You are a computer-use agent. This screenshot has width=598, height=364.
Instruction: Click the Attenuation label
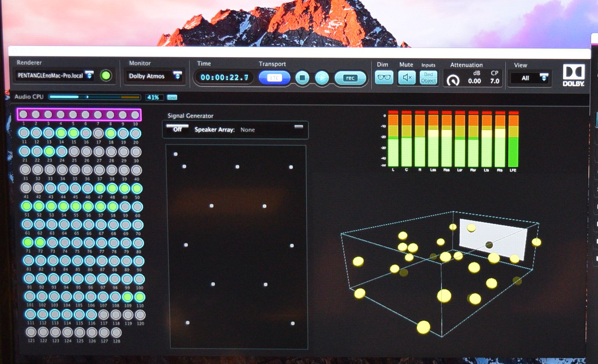(x=466, y=65)
